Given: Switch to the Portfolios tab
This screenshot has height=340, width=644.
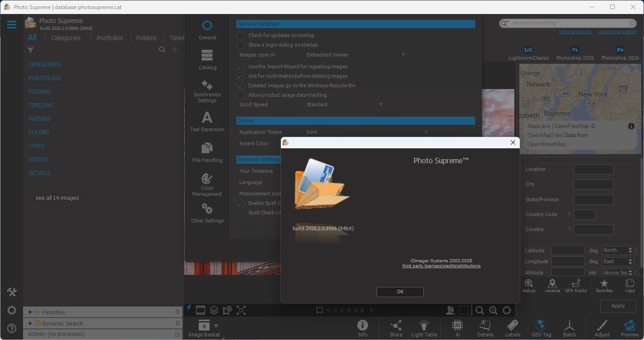Looking at the screenshot, I should pyautogui.click(x=110, y=38).
